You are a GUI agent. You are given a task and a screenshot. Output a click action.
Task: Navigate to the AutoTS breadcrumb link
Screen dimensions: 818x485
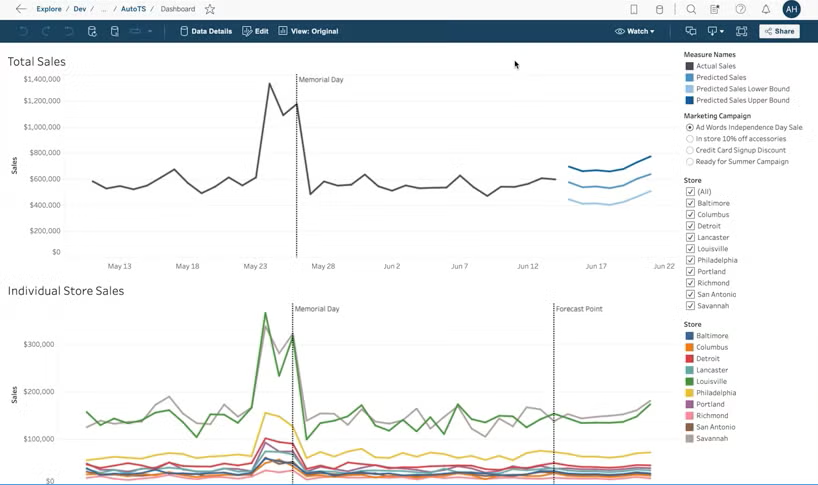click(133, 9)
